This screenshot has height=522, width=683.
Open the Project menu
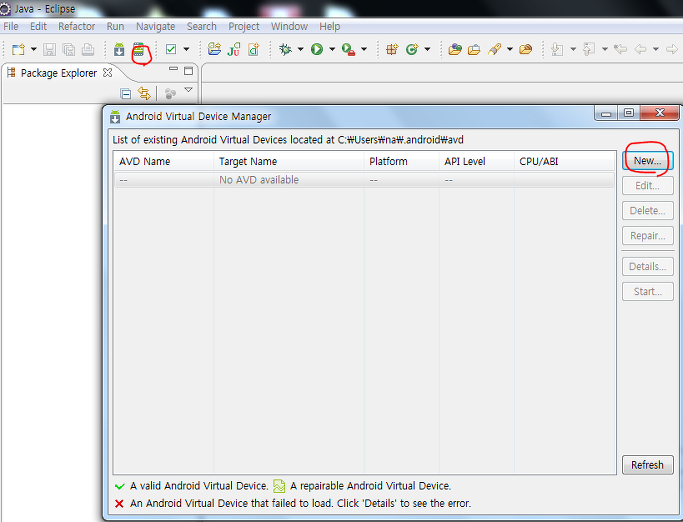(x=244, y=27)
